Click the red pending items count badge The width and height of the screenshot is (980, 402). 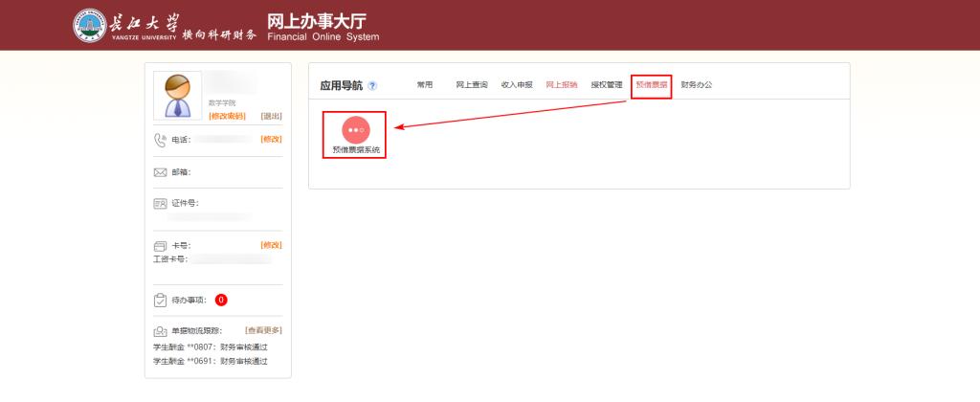coord(221,300)
